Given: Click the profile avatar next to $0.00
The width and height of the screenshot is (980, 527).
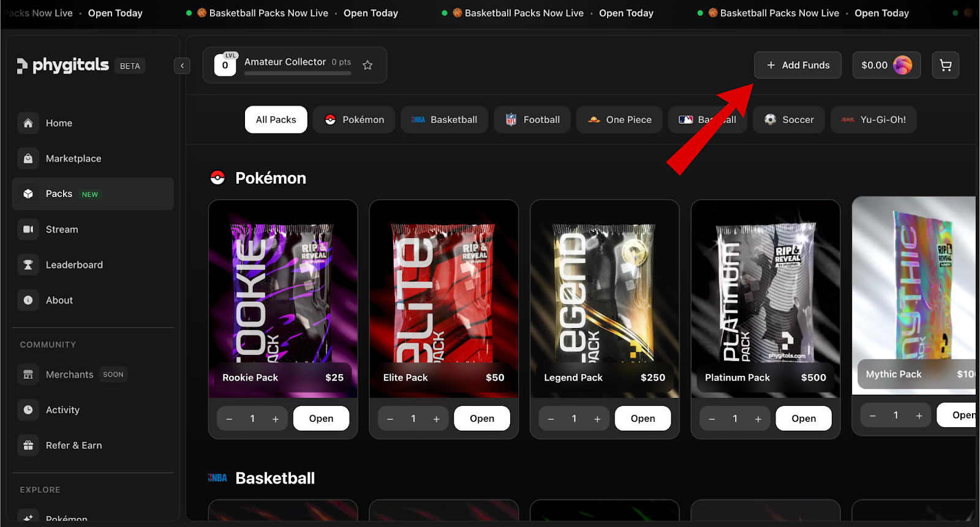Looking at the screenshot, I should coord(903,65).
